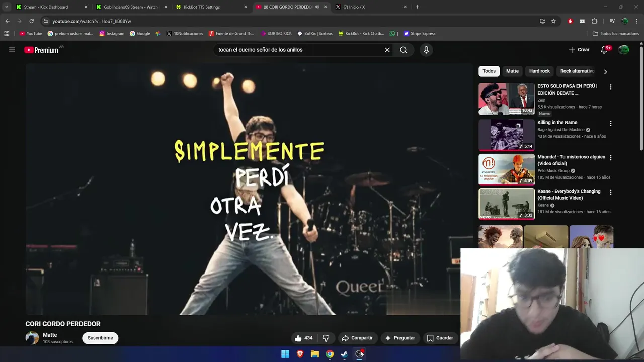644x362 pixels.
Task: Click the address bar URL
Action: (x=92, y=21)
